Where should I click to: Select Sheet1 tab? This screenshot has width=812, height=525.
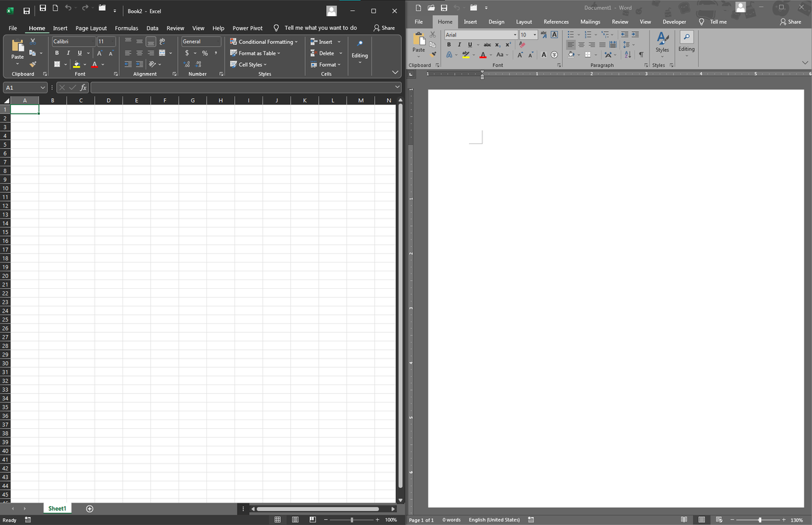58,508
